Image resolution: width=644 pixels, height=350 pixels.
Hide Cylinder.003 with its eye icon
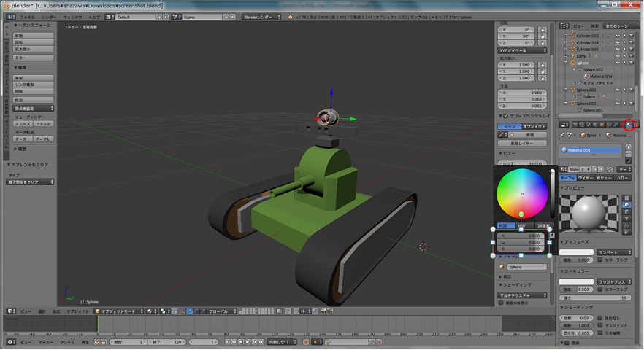click(x=618, y=36)
